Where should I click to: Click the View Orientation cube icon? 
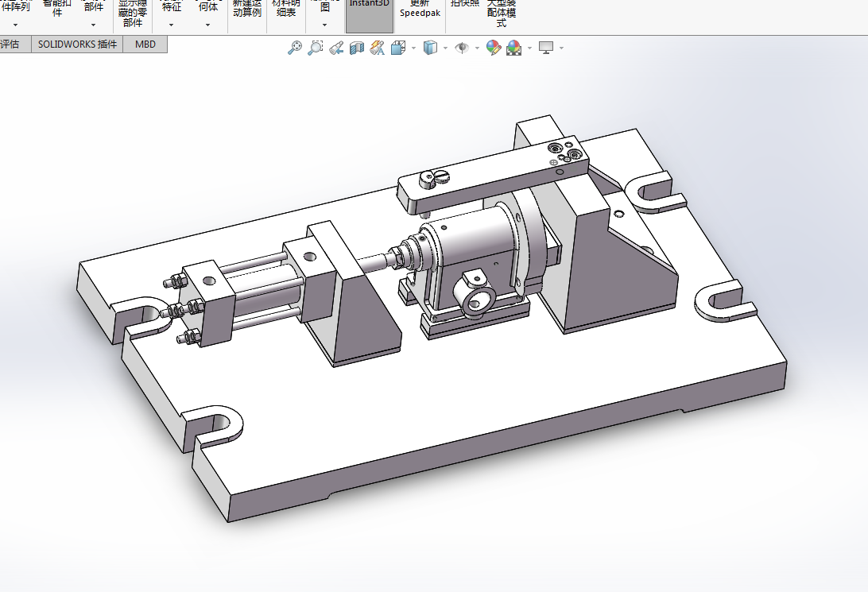coord(398,48)
